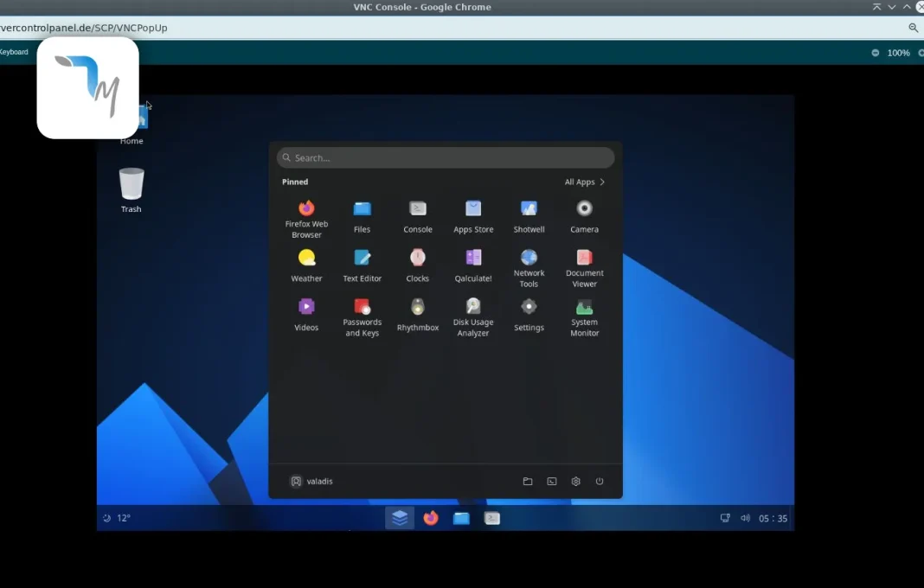This screenshot has height=588, width=924.
Task: Open the Apps Store
Action: click(473, 218)
